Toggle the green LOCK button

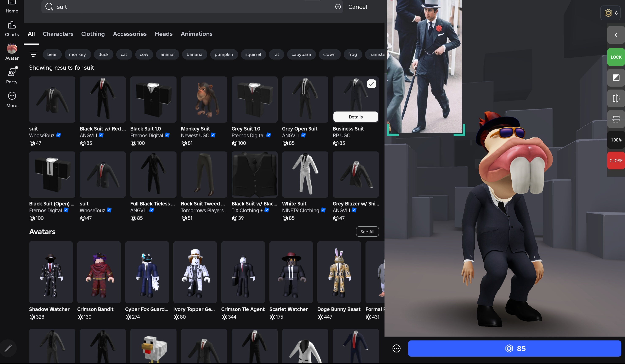tap(616, 57)
